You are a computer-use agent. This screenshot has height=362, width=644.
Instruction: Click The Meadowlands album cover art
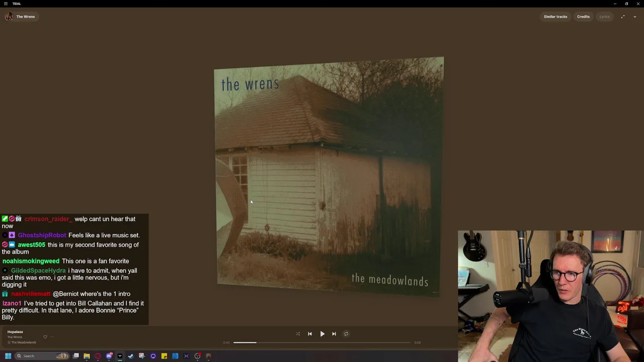point(329,177)
